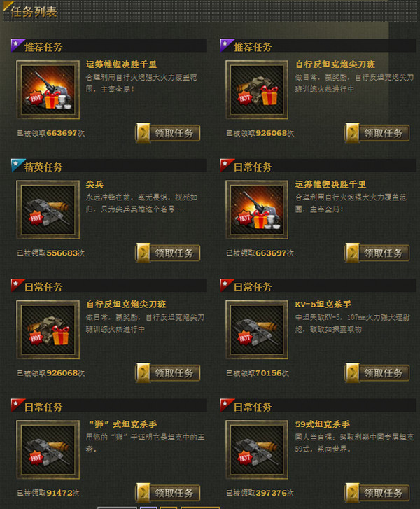Open the KV-5坦克杀手 title link
The height and width of the screenshot is (509, 420).
pyautogui.click(x=323, y=304)
